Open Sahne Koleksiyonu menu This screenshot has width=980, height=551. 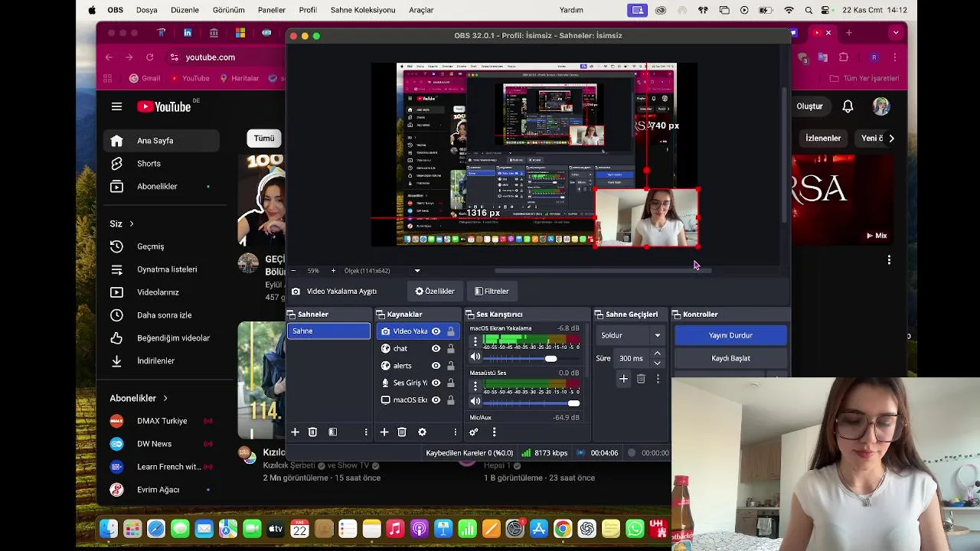pos(363,10)
